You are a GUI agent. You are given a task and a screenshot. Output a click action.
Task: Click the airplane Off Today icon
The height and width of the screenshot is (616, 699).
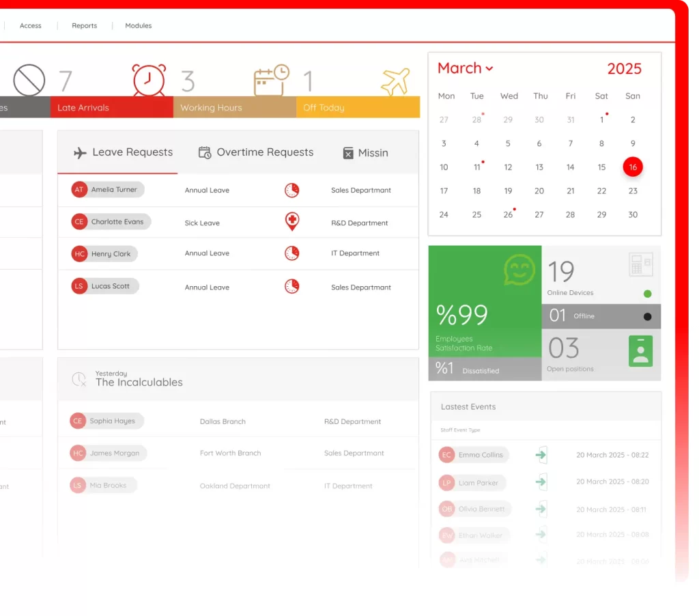tap(395, 82)
